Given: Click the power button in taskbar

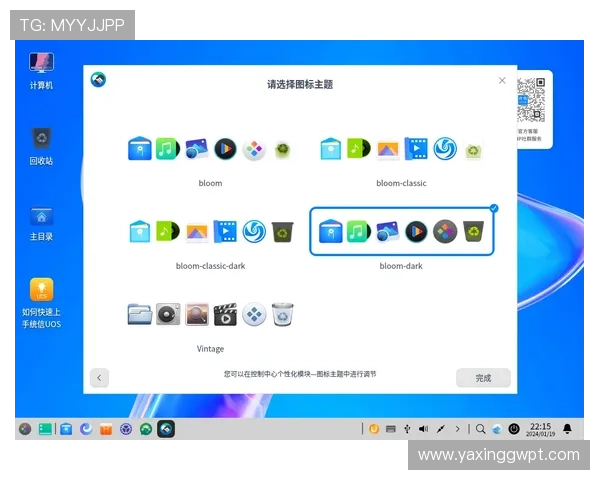Looking at the screenshot, I should (514, 429).
